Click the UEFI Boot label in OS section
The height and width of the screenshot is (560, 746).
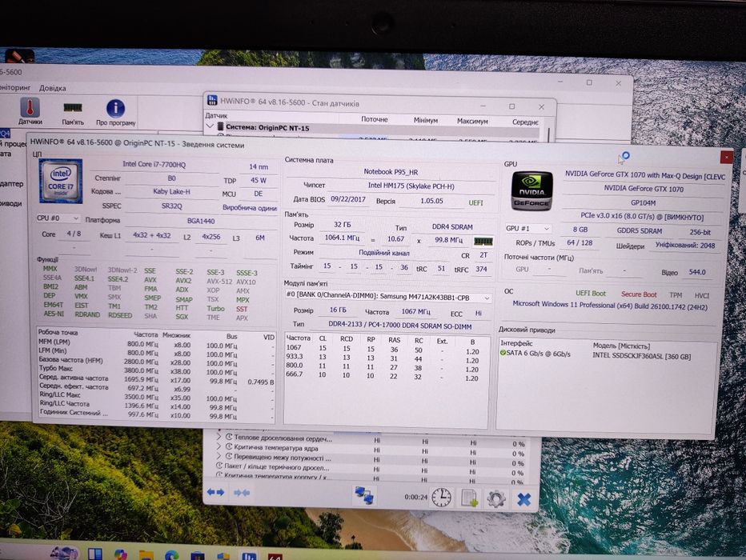click(x=591, y=294)
